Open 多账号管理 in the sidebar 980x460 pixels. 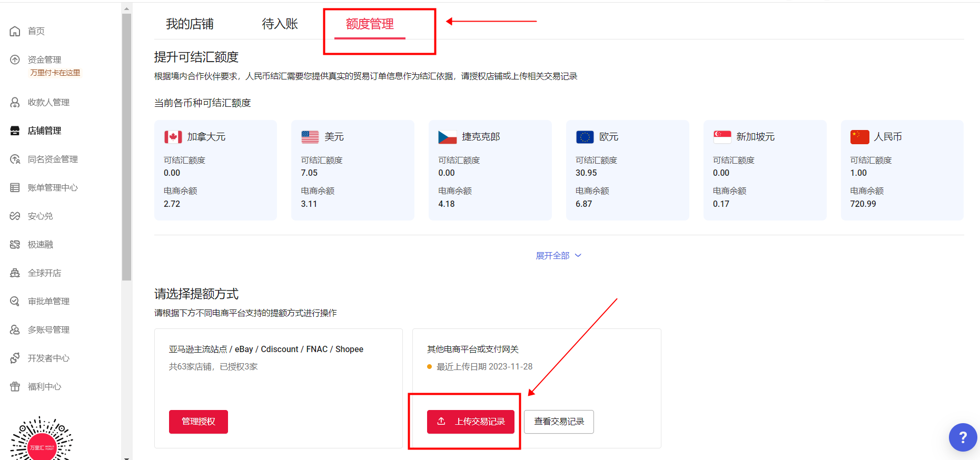(48, 329)
